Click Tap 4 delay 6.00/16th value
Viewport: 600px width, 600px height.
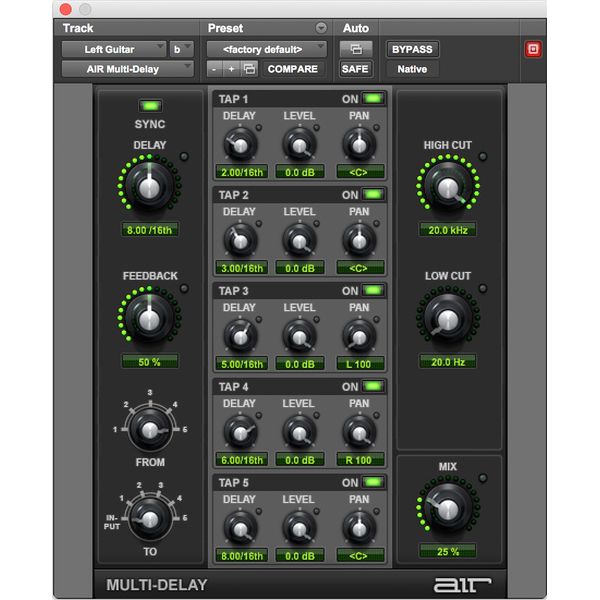click(x=242, y=460)
